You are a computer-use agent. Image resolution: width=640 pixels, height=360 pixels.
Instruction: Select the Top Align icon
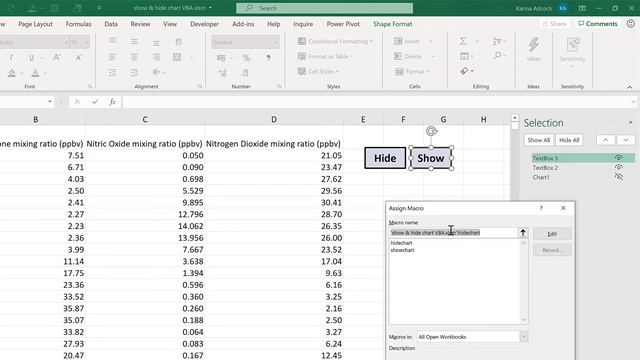(x=112, y=41)
